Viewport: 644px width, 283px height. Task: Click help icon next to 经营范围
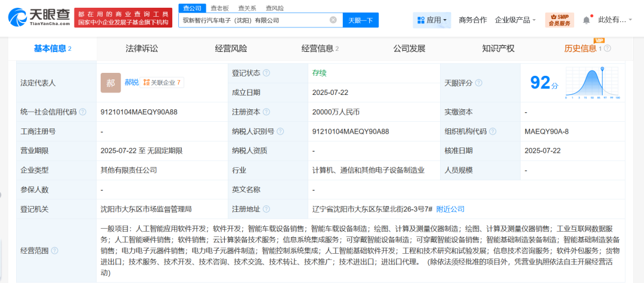[55, 251]
